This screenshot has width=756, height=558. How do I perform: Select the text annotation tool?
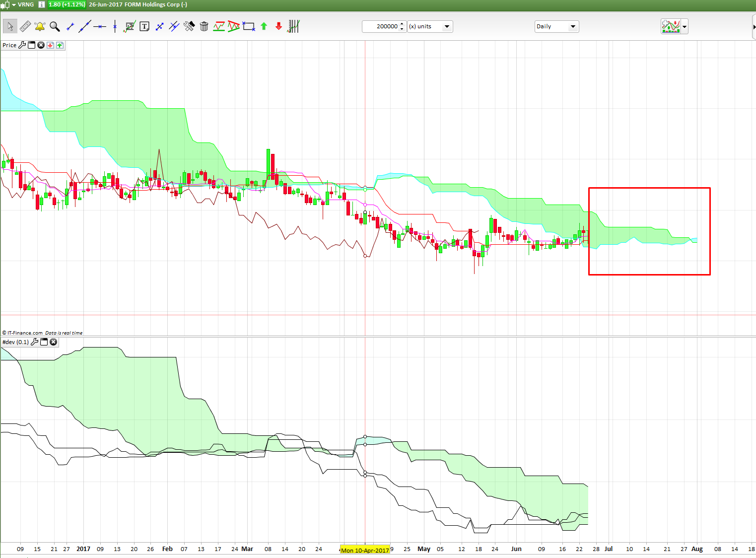pyautogui.click(x=144, y=26)
